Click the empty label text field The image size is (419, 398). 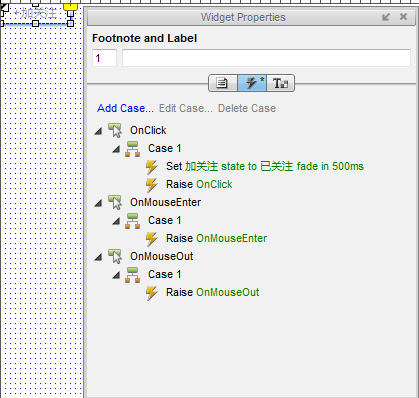(266, 58)
